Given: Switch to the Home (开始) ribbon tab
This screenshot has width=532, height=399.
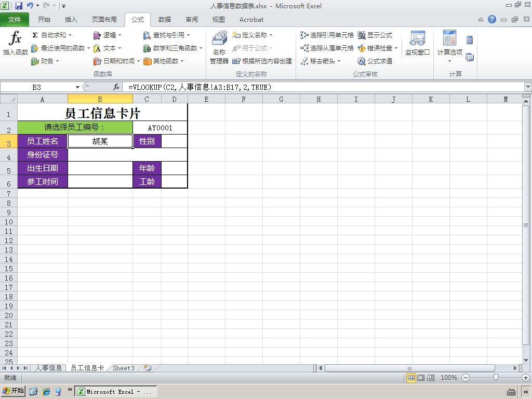Looking at the screenshot, I should pyautogui.click(x=44, y=20).
